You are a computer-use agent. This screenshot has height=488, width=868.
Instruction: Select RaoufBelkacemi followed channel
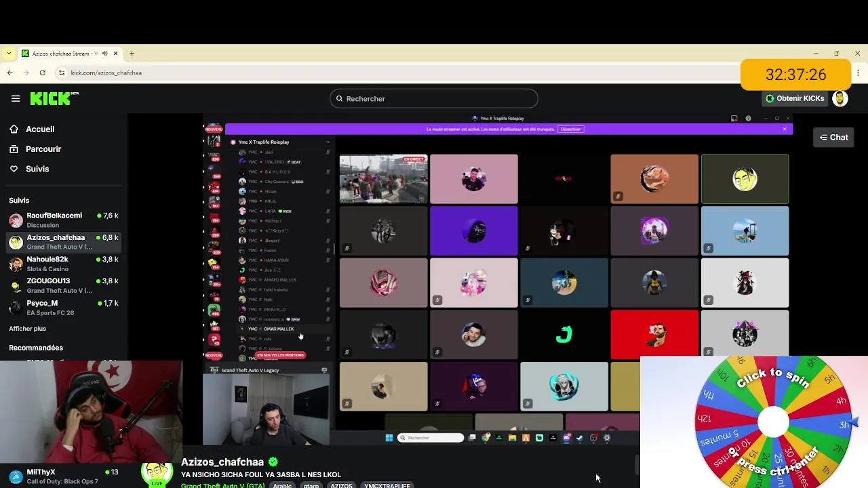point(64,220)
